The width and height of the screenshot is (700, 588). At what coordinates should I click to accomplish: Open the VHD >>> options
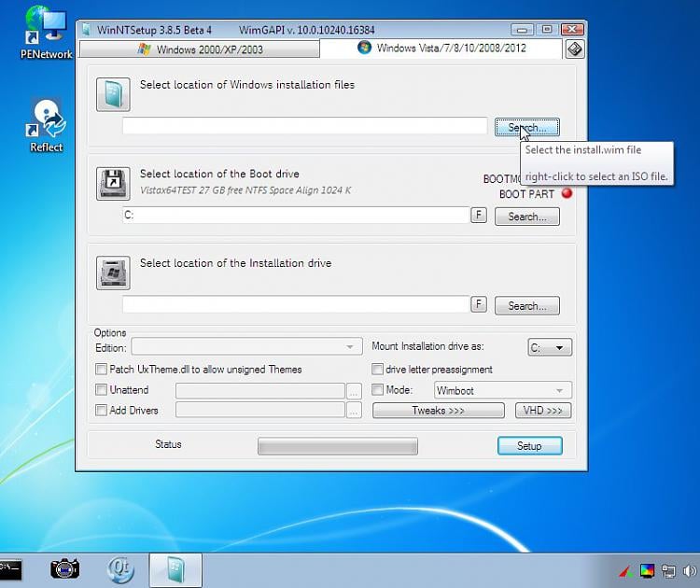pos(543,411)
